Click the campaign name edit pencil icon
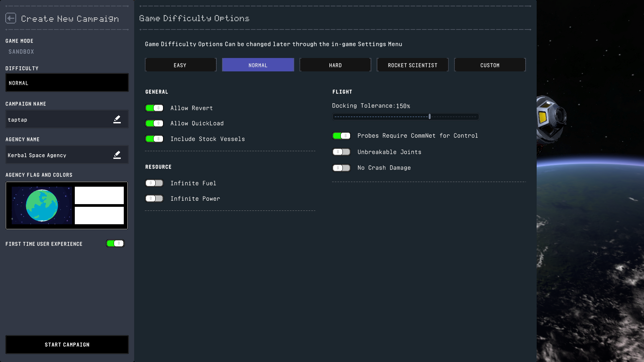Screen dimensions: 644x362 (117, 119)
